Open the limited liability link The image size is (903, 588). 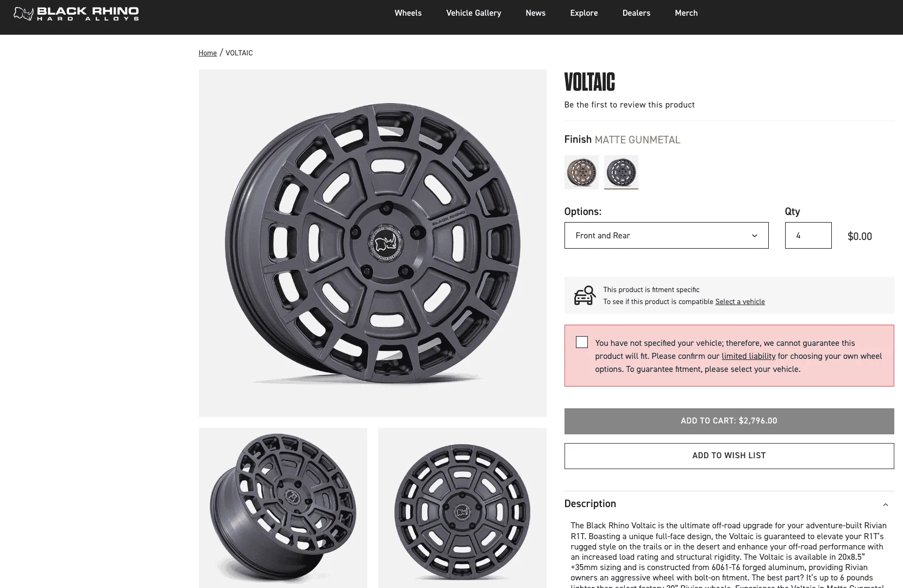coord(748,356)
